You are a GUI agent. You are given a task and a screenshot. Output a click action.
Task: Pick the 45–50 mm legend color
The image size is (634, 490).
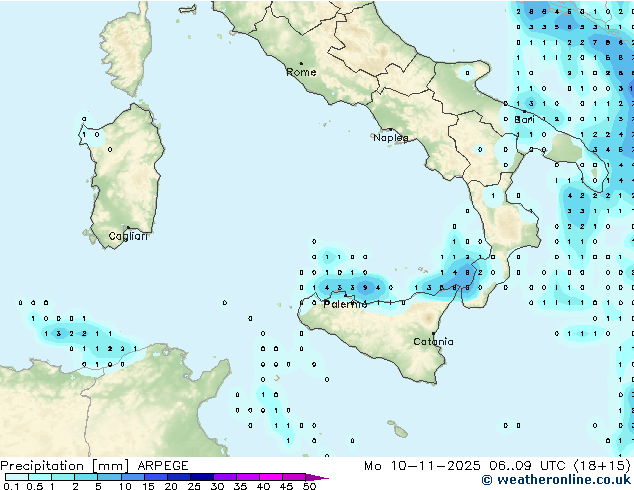pos(294,477)
